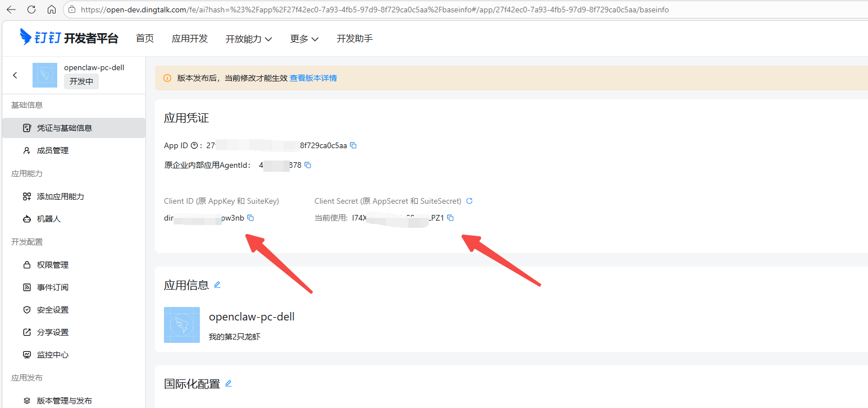868x408 pixels.
Task: Edit 国际化配置 with pencil icon
Action: [x=229, y=383]
